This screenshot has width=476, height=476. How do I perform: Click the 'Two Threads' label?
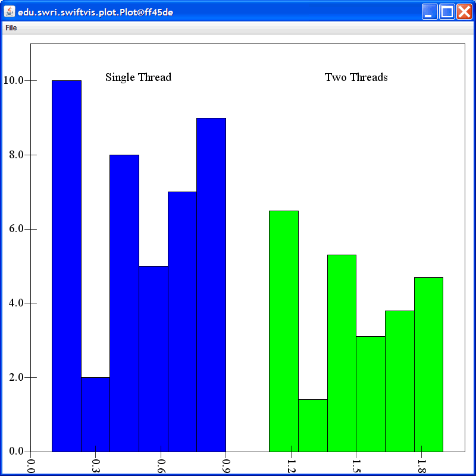(x=356, y=77)
